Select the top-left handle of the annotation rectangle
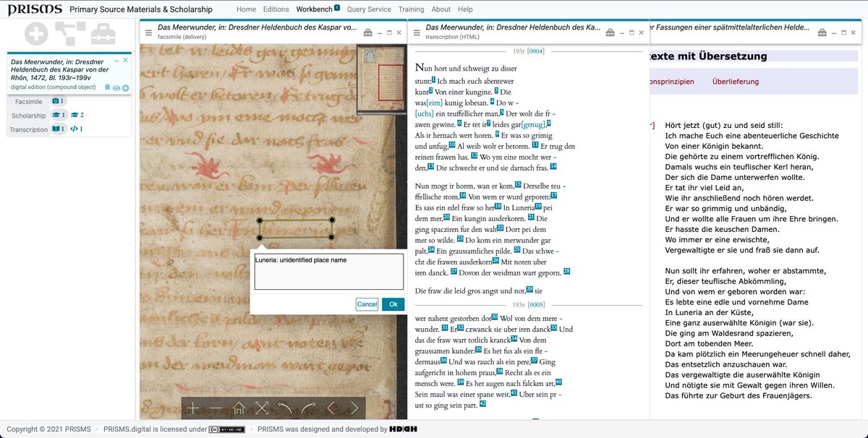Viewport: 868px width, 438px height. click(260, 220)
